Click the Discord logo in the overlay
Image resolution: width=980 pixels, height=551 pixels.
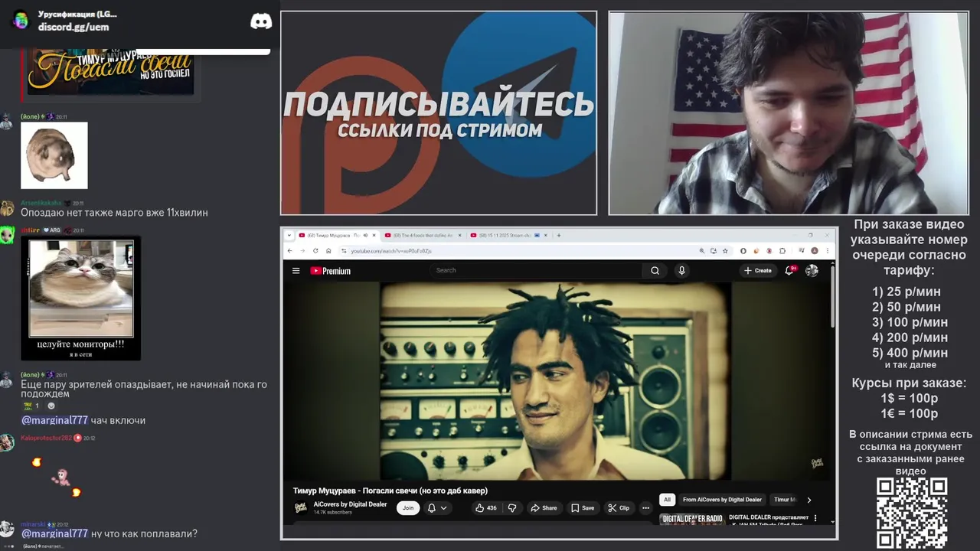(261, 21)
